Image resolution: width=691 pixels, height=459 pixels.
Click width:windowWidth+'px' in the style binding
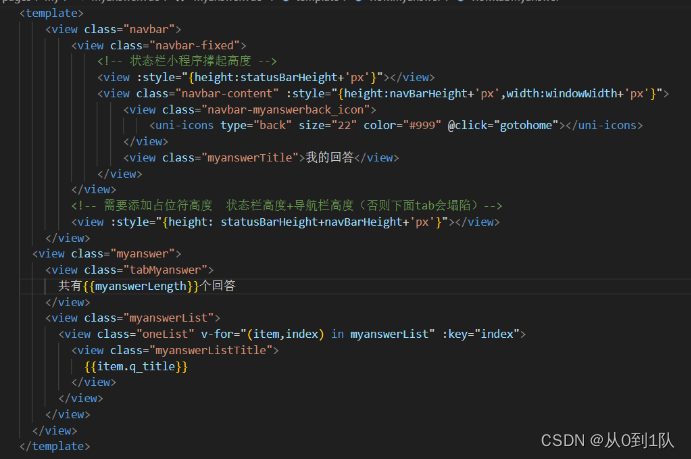tap(578, 93)
